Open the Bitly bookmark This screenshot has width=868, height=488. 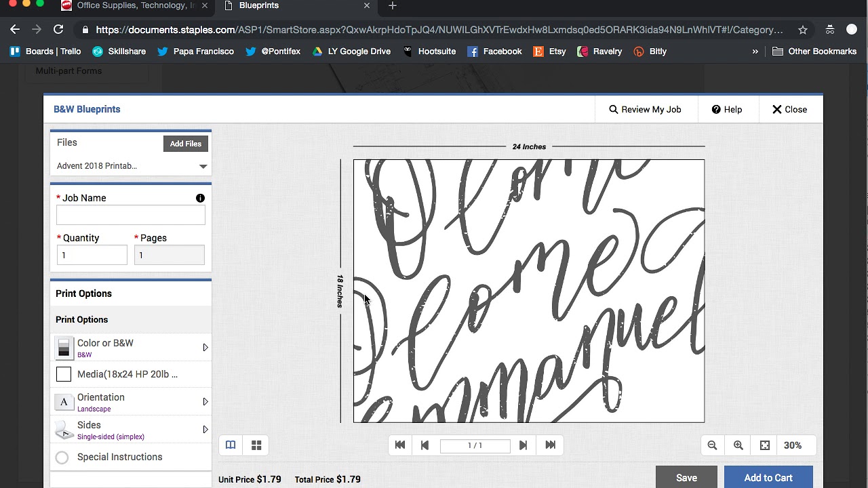[650, 52]
